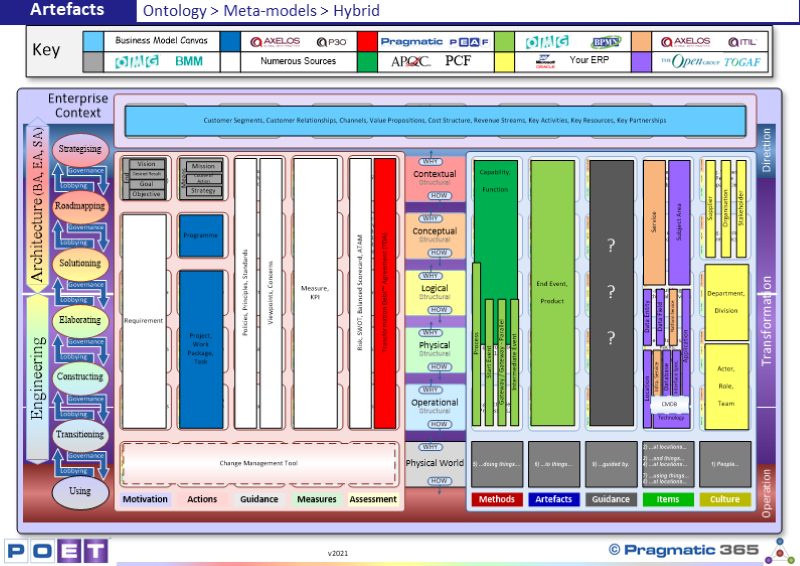Click the light blue Key swatch

93,41
